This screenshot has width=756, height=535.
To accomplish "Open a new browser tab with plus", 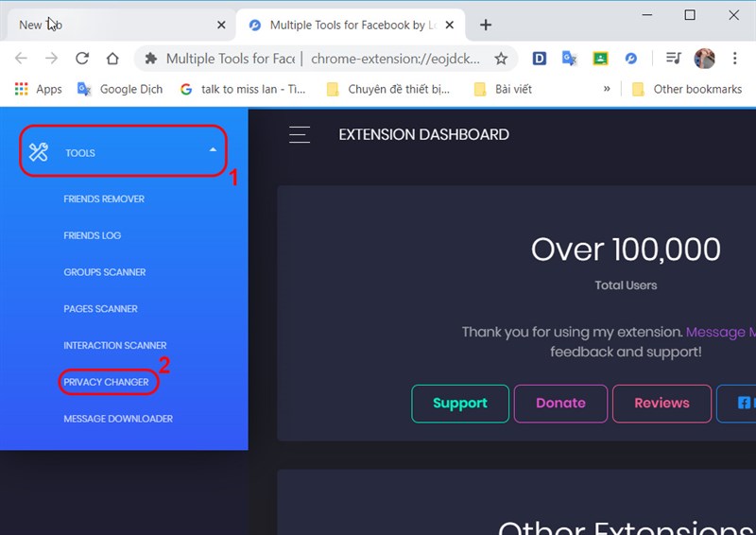I will coord(486,25).
